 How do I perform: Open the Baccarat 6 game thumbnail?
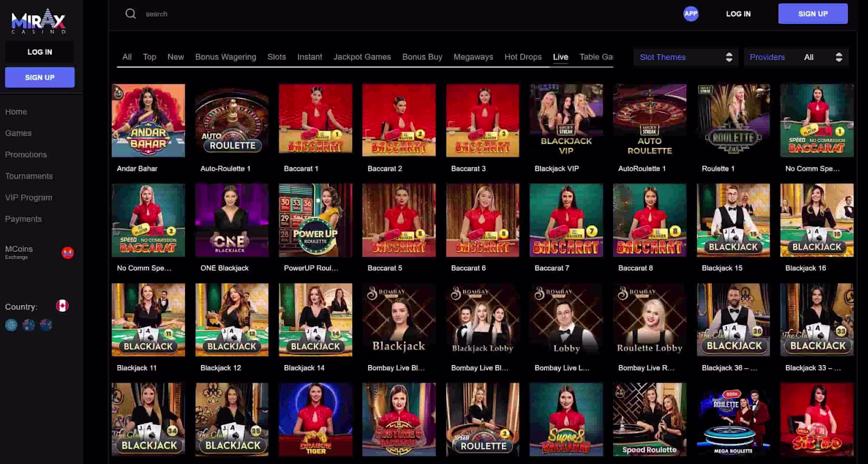(x=482, y=220)
